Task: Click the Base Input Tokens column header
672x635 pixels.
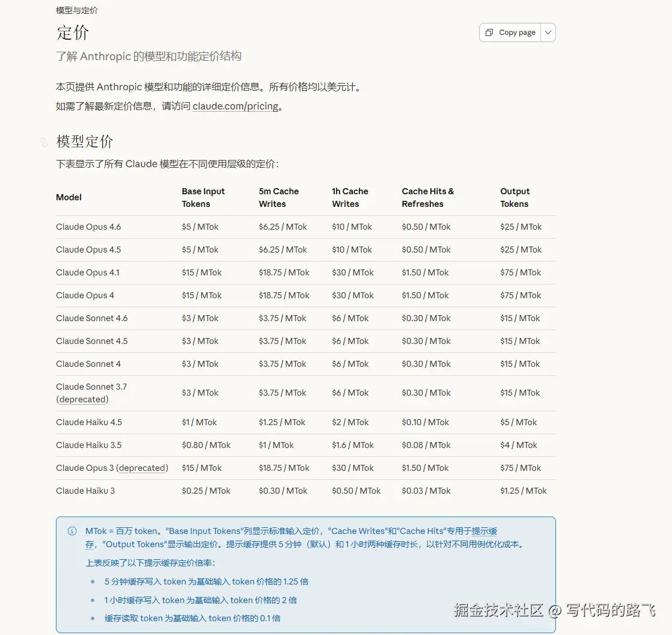Action: (203, 198)
